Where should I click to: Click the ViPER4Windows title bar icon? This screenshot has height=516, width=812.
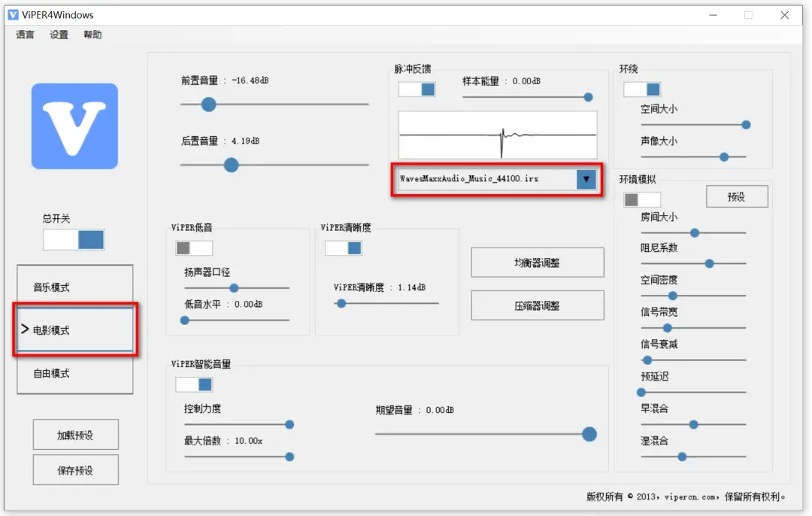[13, 15]
